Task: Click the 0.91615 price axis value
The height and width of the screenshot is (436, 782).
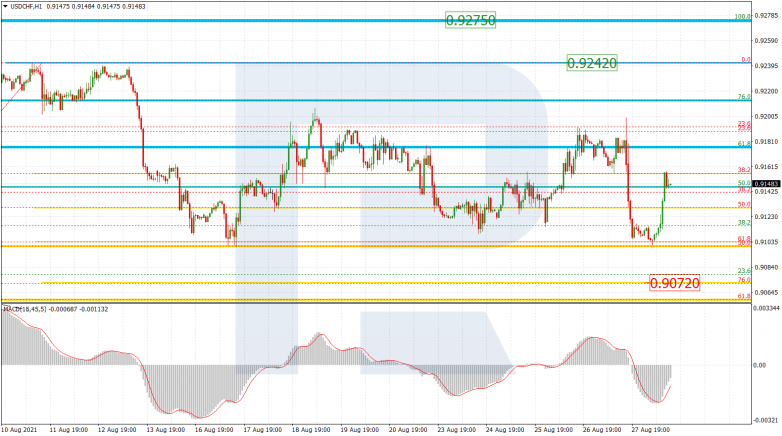Action: pyautogui.click(x=766, y=167)
